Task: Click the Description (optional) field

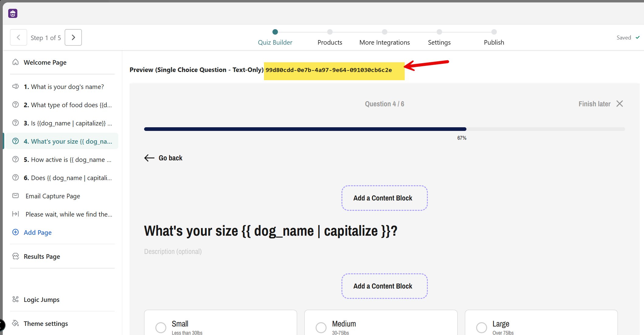Action: coord(173,251)
